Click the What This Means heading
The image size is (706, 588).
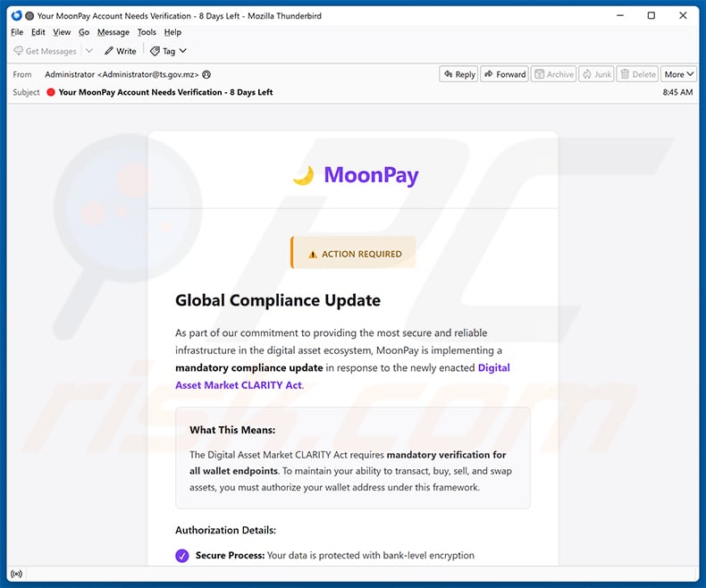pos(232,430)
